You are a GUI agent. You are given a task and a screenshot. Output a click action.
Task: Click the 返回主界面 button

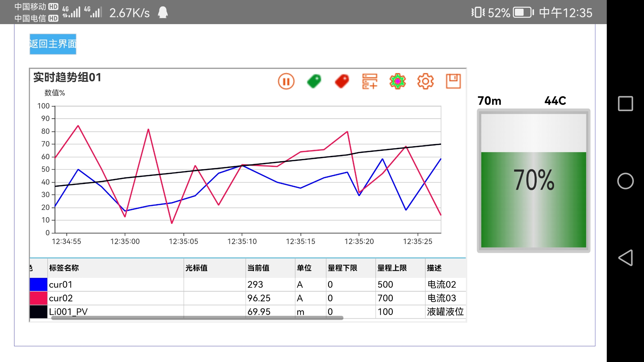[53, 44]
